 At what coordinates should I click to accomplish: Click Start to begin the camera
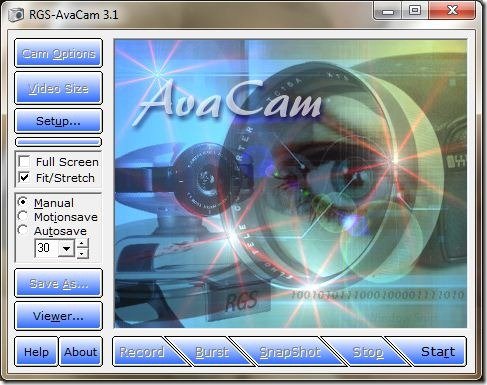point(437,352)
